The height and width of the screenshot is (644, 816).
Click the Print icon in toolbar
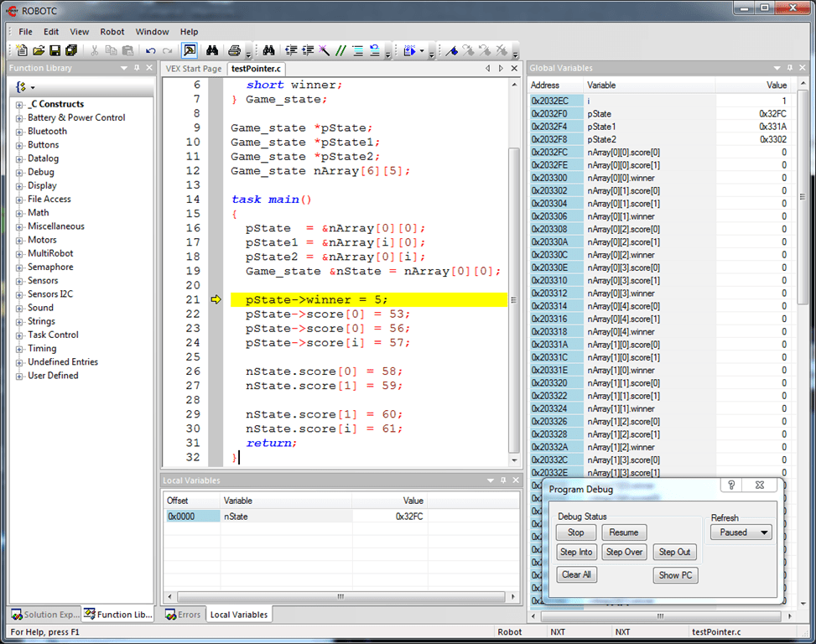point(235,50)
